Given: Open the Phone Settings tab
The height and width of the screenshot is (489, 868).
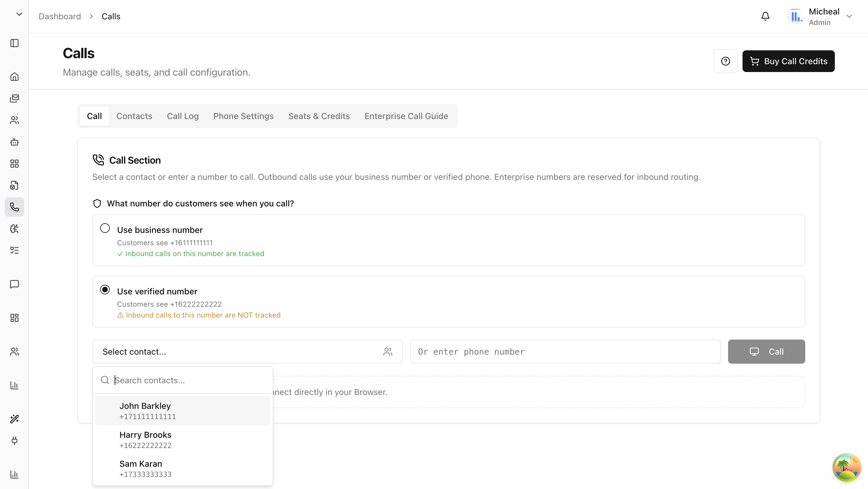Looking at the screenshot, I should coord(243,116).
